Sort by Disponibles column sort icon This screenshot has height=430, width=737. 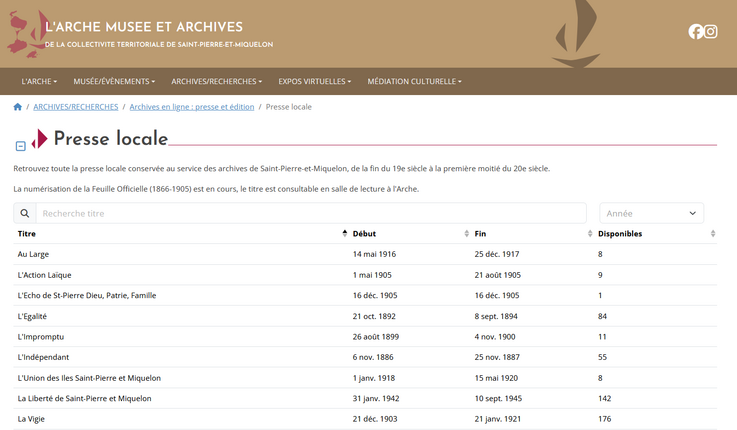(713, 234)
